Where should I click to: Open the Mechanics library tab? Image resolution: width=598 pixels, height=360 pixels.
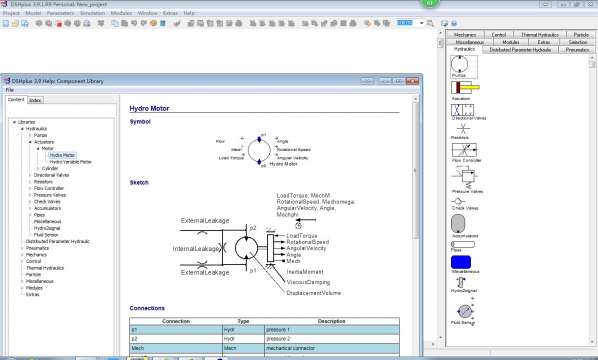pos(465,35)
